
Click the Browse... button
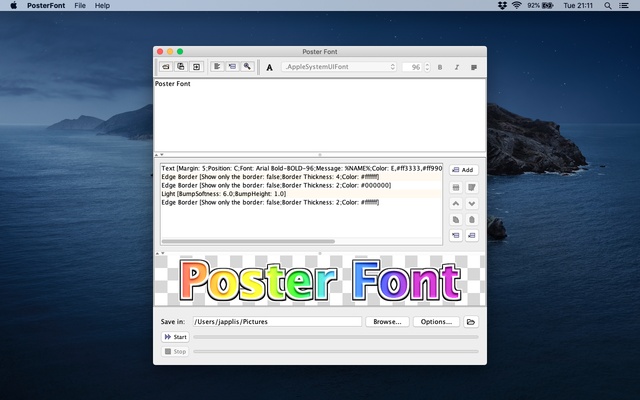point(387,322)
